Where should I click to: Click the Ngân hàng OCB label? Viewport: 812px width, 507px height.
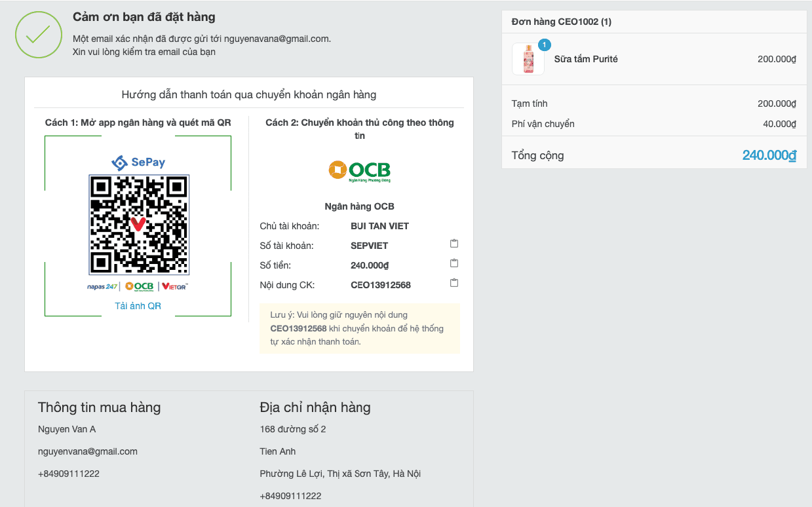coord(360,206)
